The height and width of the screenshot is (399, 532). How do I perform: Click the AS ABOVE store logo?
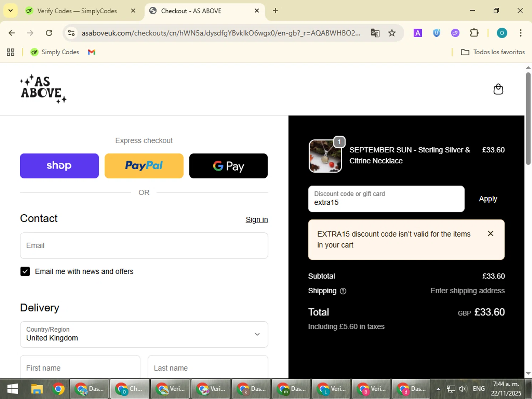(x=43, y=89)
